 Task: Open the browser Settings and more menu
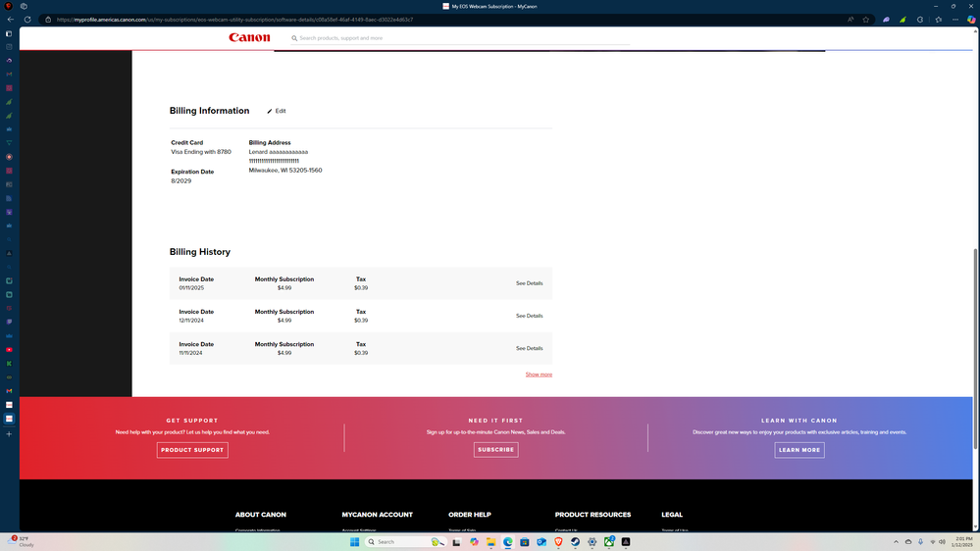pyautogui.click(x=955, y=20)
